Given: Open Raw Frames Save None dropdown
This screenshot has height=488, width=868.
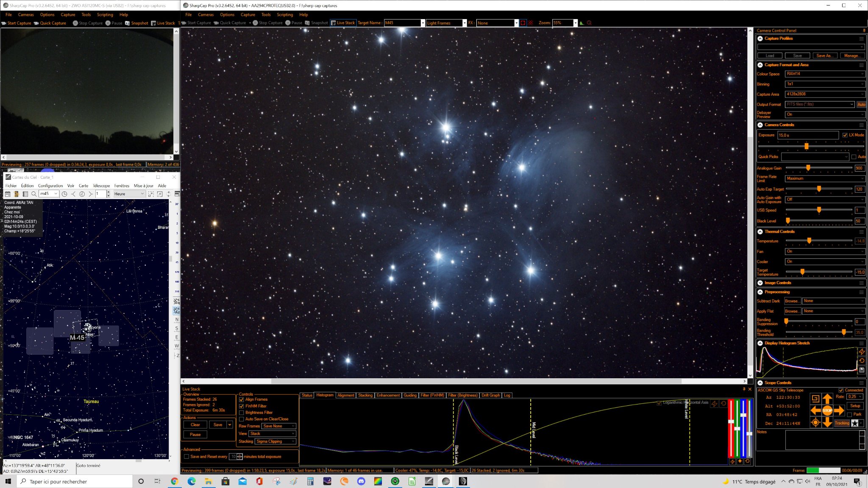Looking at the screenshot, I should [x=278, y=426].
